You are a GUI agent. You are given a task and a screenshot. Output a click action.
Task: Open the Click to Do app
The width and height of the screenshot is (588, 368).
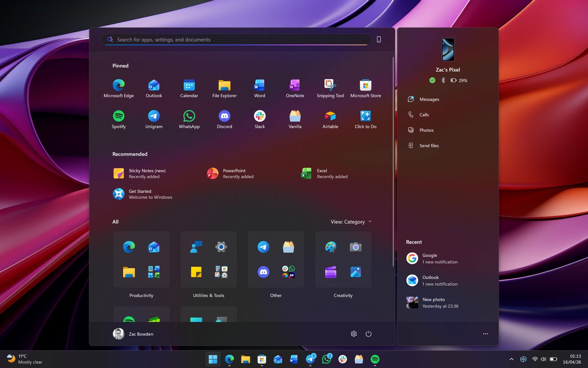[x=366, y=119]
